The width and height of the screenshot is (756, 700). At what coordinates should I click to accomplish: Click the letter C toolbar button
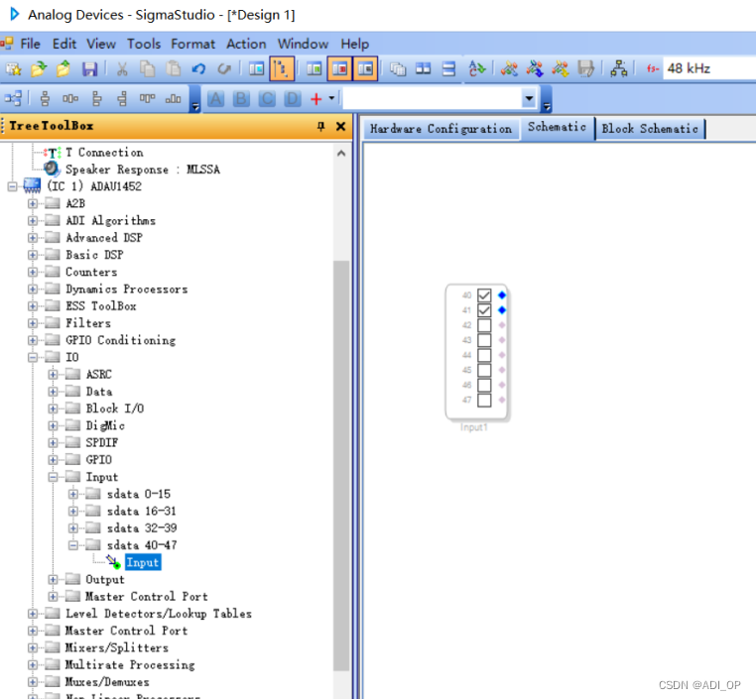click(x=267, y=99)
